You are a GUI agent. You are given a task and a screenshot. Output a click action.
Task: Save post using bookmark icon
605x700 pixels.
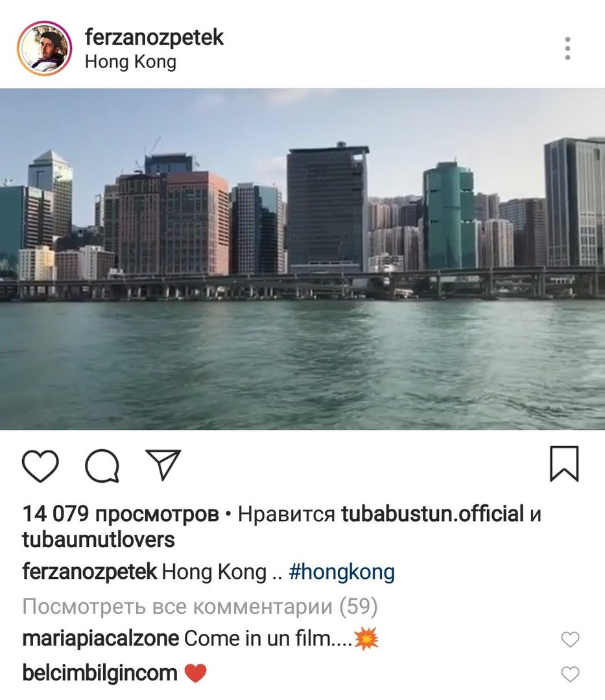[564, 464]
